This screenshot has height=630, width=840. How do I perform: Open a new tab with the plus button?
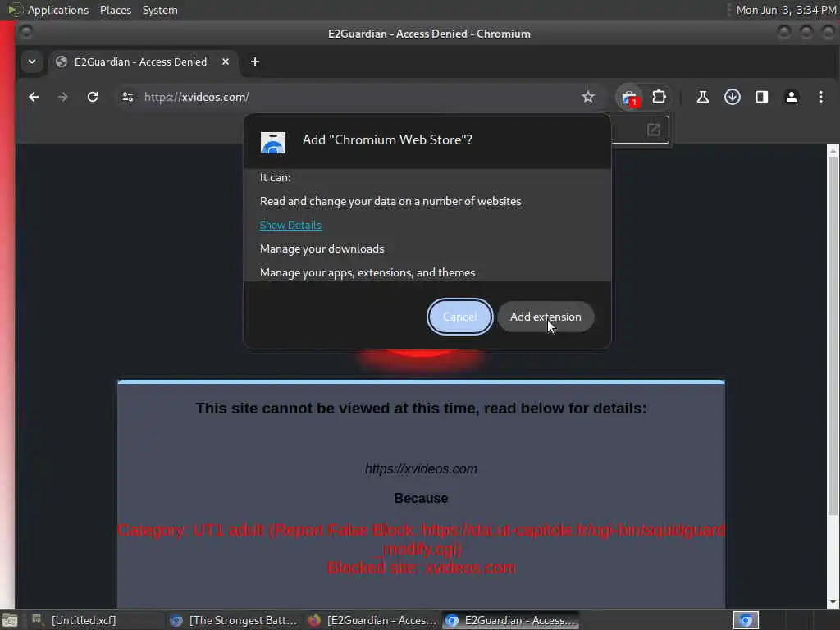tap(255, 62)
